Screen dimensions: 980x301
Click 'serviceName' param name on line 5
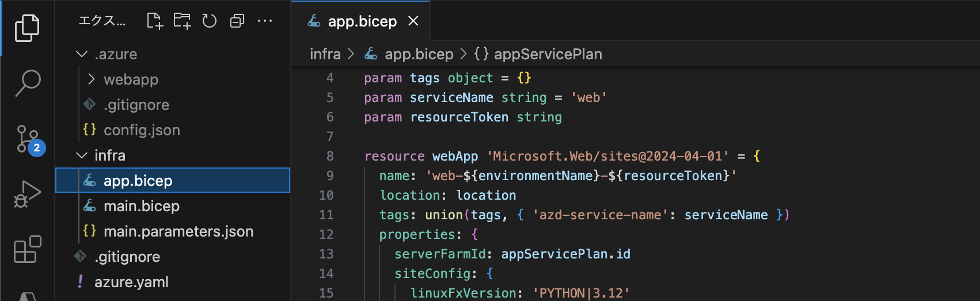451,97
